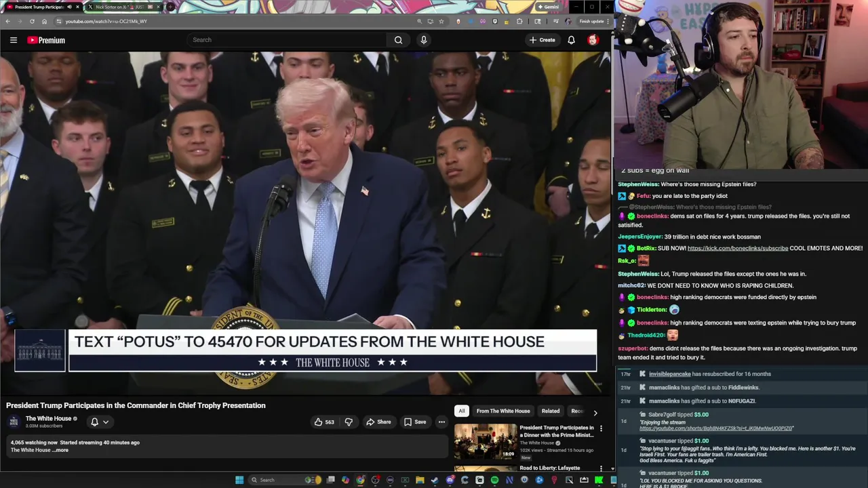Open the Gemini button in Chrome title bar
The height and width of the screenshot is (488, 868).
pyautogui.click(x=548, y=7)
